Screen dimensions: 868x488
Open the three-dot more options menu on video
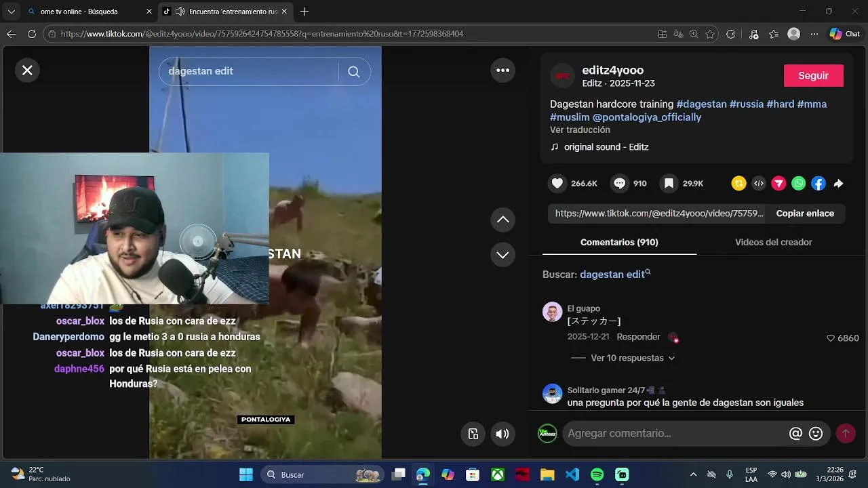[x=502, y=70]
